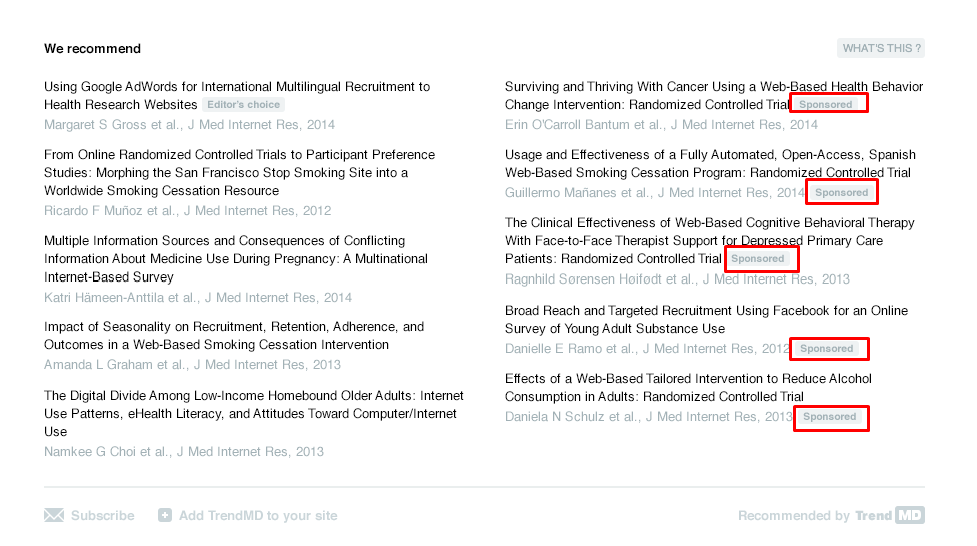Open the Google AdWords multilingual recruitment article
The height and width of the screenshot is (546, 977).
click(237, 87)
